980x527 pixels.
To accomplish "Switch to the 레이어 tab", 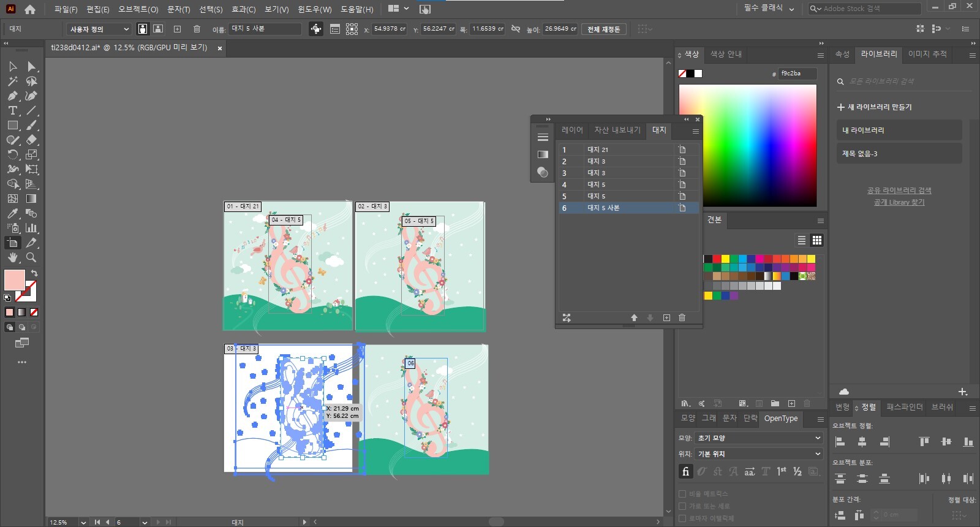I will pos(572,130).
